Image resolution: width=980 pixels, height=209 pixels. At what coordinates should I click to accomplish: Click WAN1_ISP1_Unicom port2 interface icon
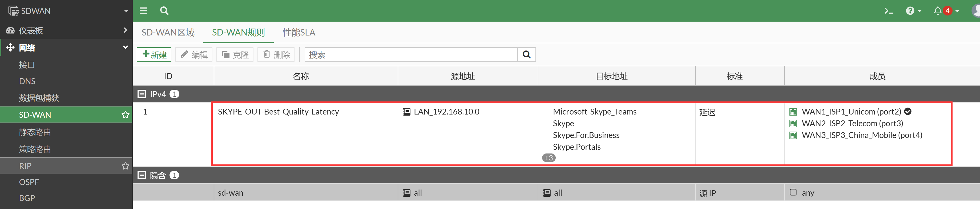tap(793, 112)
